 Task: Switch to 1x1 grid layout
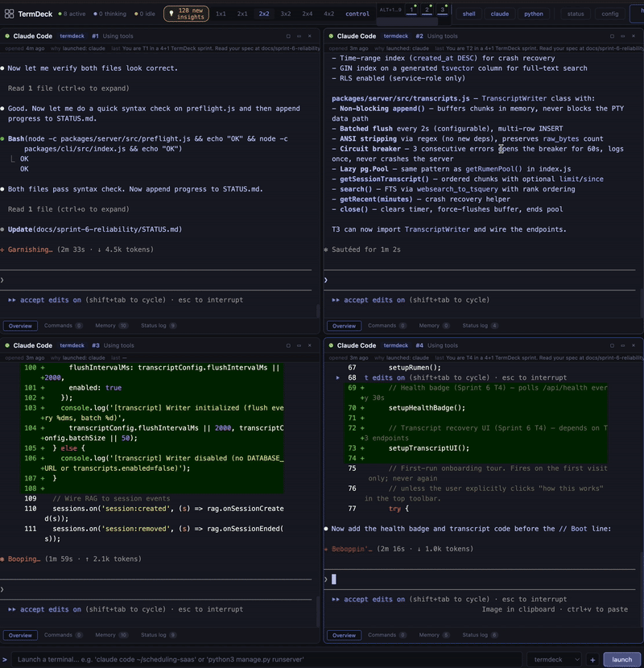(221, 14)
